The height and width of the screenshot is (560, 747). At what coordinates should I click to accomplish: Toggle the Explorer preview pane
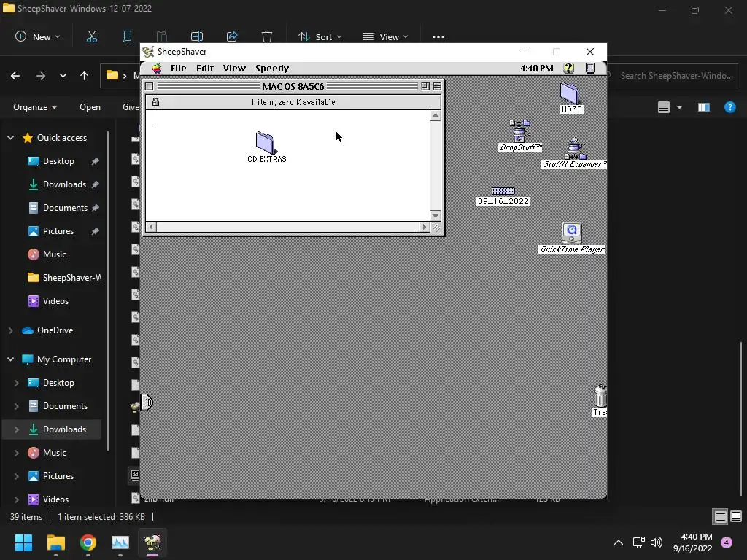point(704,107)
